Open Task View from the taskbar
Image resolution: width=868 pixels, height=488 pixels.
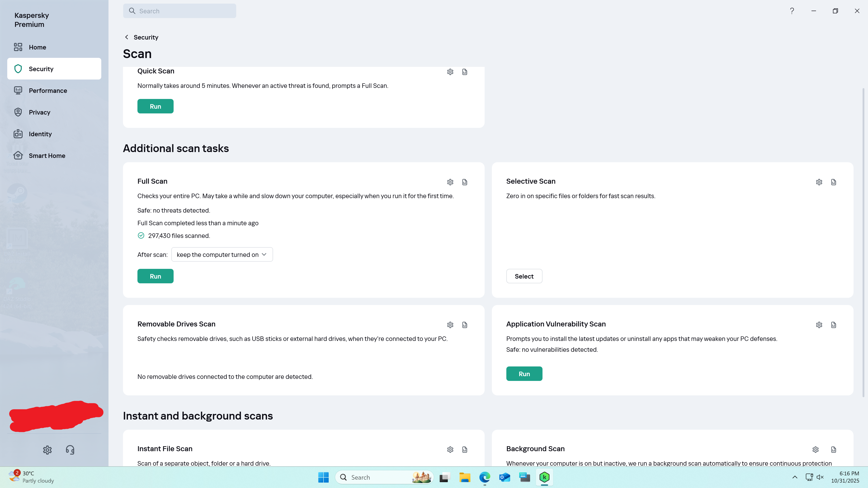coord(445,477)
